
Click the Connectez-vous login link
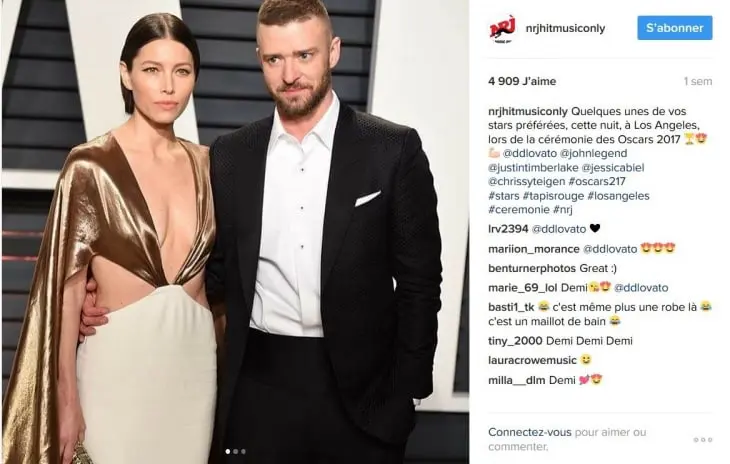click(529, 432)
